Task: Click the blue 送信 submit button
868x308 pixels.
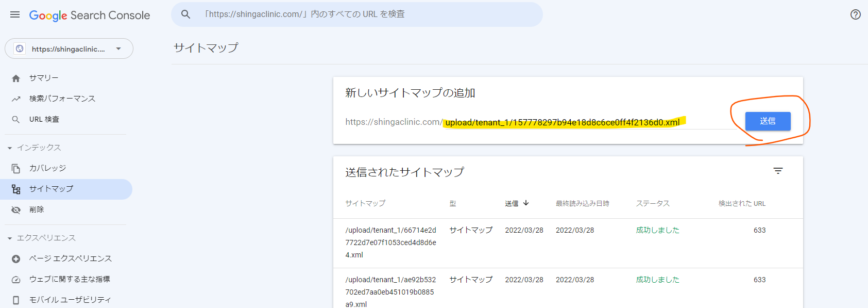Action: 768,121
